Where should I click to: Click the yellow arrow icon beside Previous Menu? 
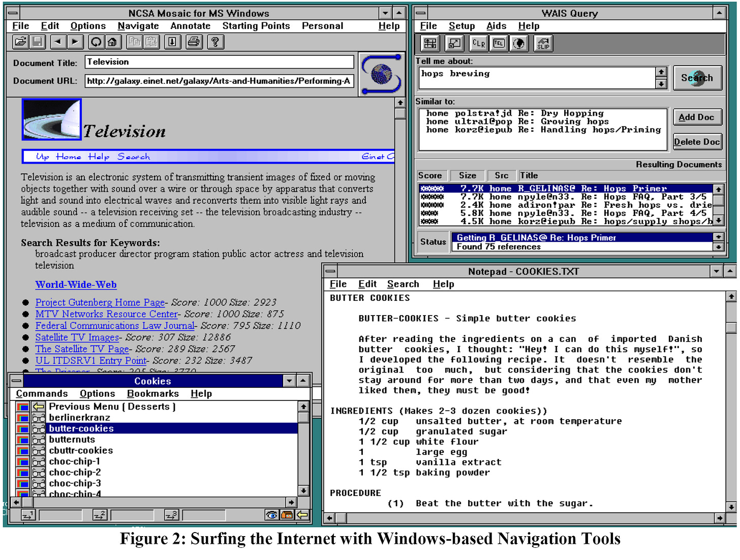39,407
